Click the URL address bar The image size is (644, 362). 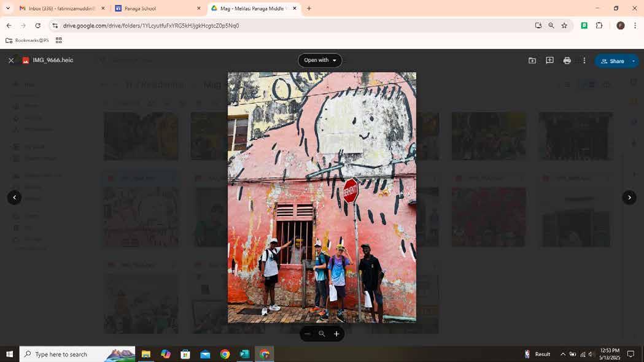pyautogui.click(x=296, y=25)
